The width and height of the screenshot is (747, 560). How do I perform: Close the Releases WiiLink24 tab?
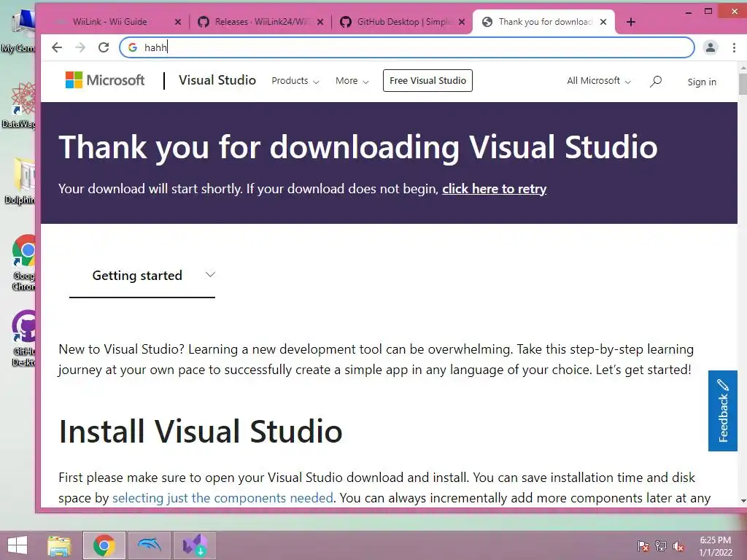[x=320, y=22]
